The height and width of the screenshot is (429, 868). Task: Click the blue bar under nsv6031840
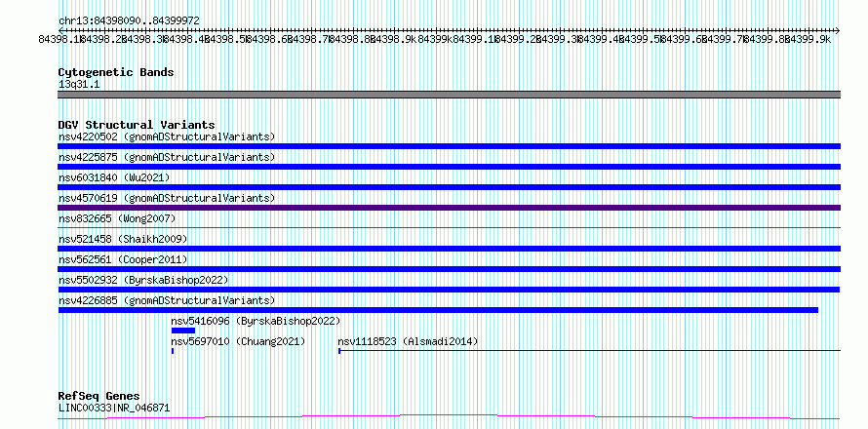pos(449,187)
